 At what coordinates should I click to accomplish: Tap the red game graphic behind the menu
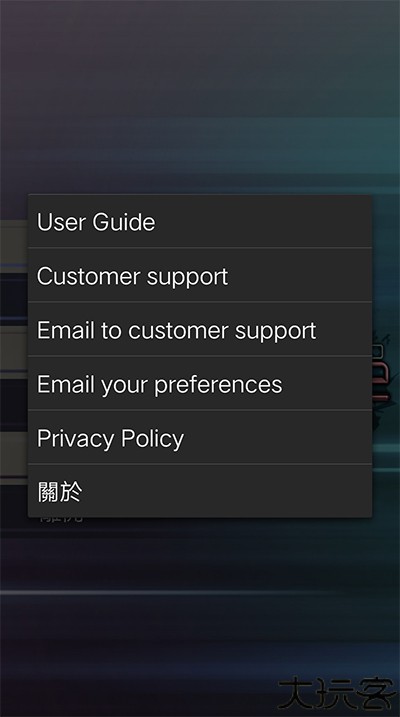(x=382, y=373)
